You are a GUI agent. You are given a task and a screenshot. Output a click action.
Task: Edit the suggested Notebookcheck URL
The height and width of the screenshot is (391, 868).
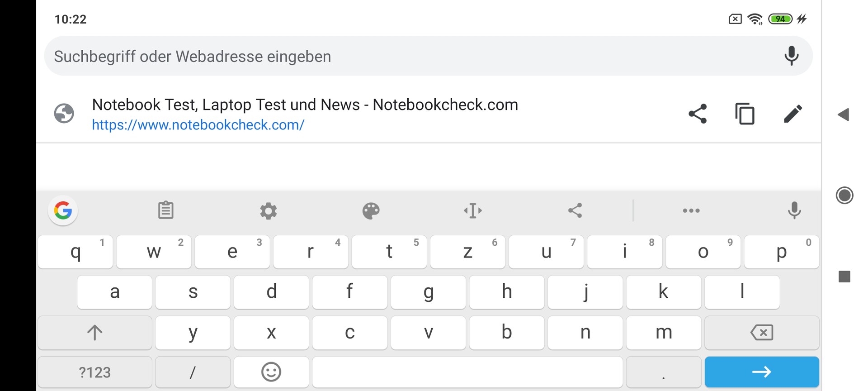coord(793,114)
